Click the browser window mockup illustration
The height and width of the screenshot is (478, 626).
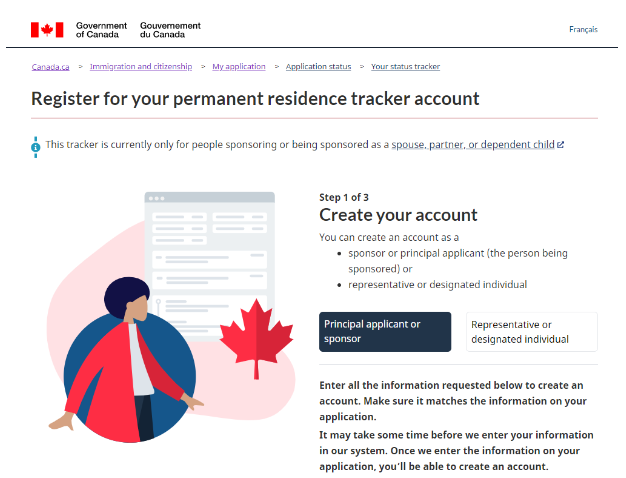[210, 264]
